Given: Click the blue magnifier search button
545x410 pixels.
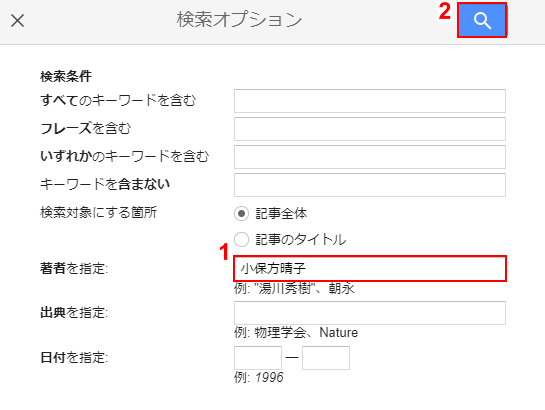Looking at the screenshot, I should point(482,20).
